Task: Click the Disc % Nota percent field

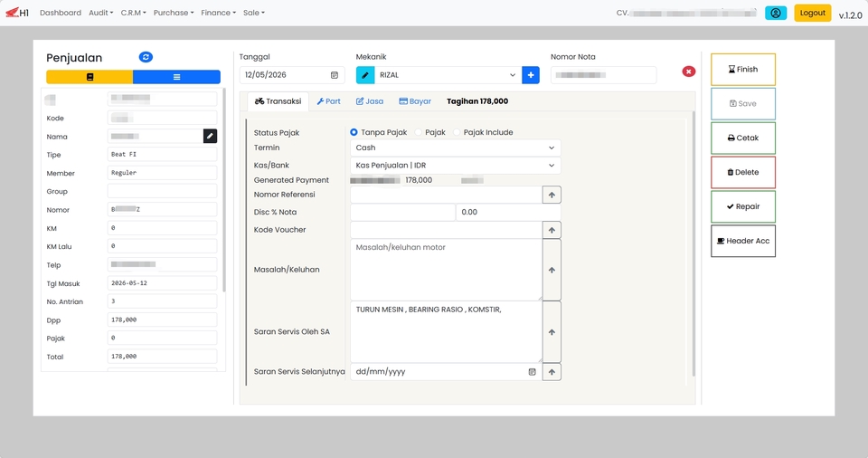Action: tap(402, 213)
